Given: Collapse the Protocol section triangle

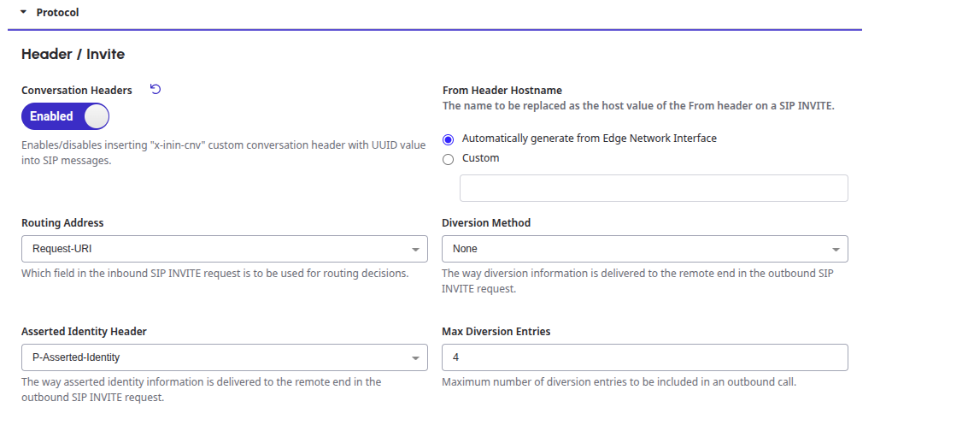Looking at the screenshot, I should tap(24, 13).
